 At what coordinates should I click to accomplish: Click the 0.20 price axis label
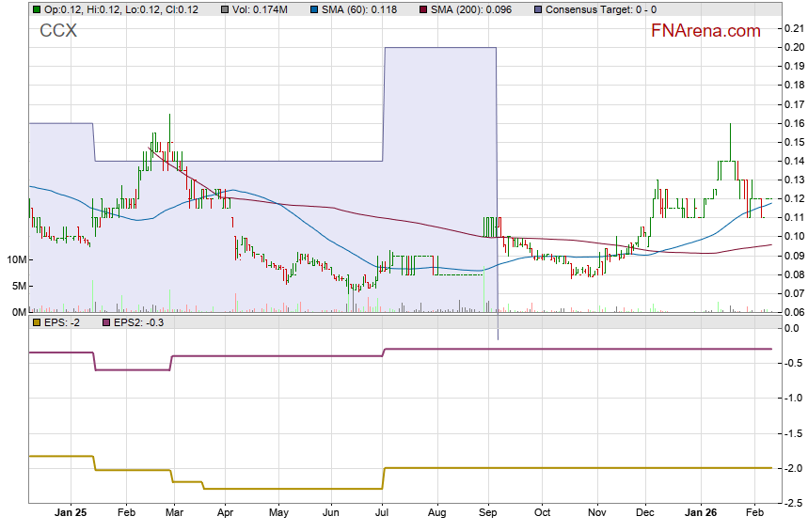[x=792, y=47]
